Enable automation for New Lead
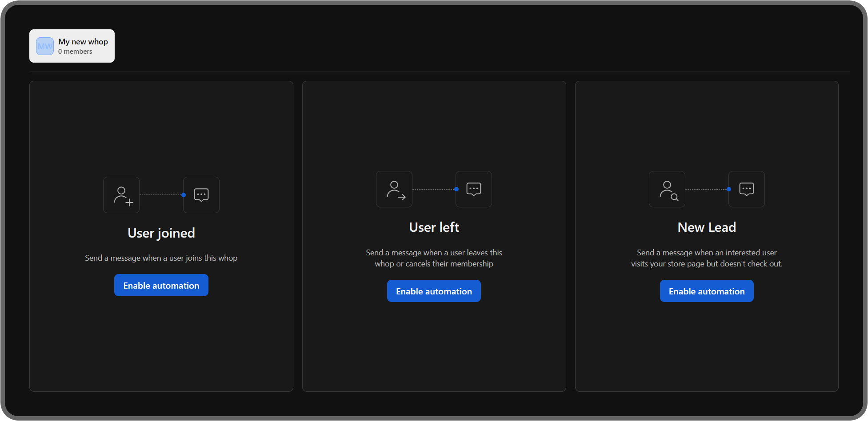Image resolution: width=868 pixels, height=421 pixels. [706, 291]
